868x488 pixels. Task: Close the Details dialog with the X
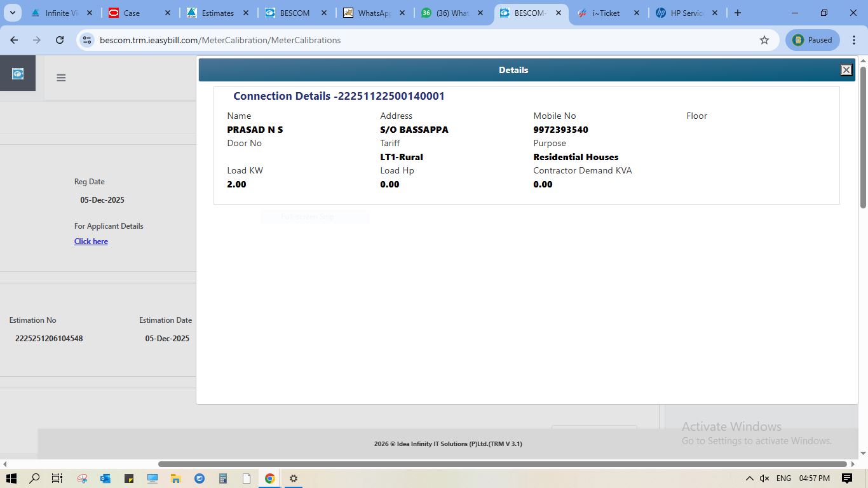pyautogui.click(x=846, y=70)
